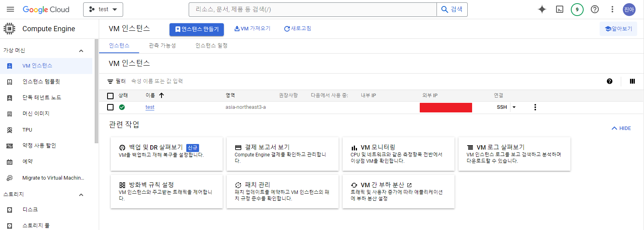
Task: Click the VM 인스턴스 sidebar icon
Action: pyautogui.click(x=10, y=66)
